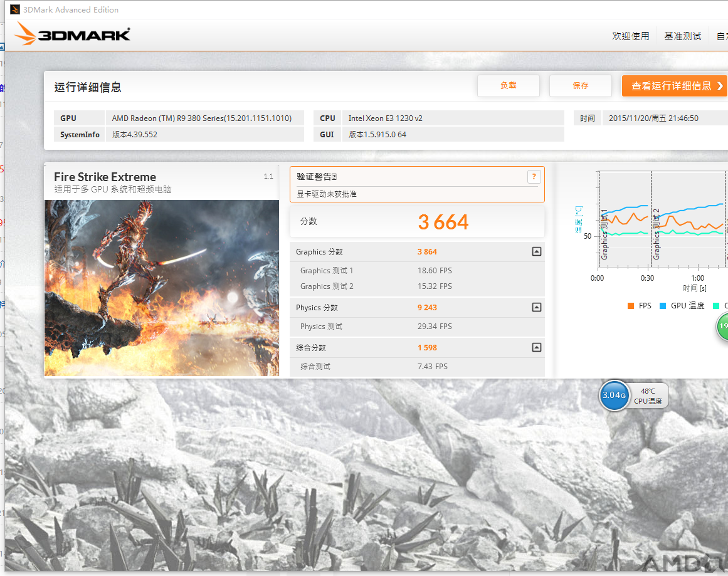Click the 48°C CPU温度 widget
This screenshot has width=728, height=576.
(648, 396)
